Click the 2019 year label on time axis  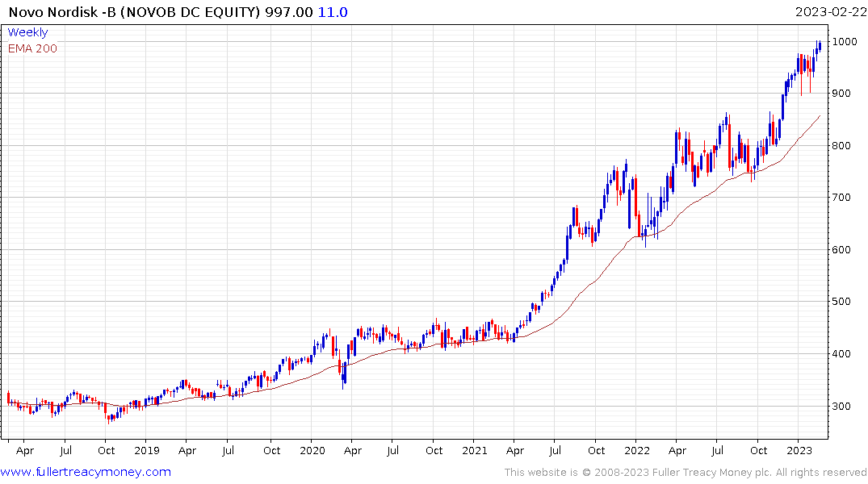(x=147, y=451)
